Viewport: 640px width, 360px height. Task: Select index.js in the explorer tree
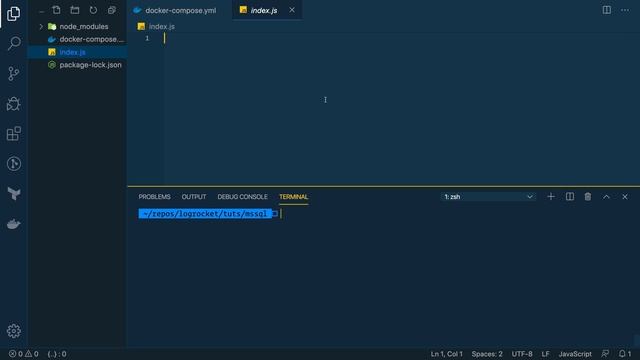point(78,52)
